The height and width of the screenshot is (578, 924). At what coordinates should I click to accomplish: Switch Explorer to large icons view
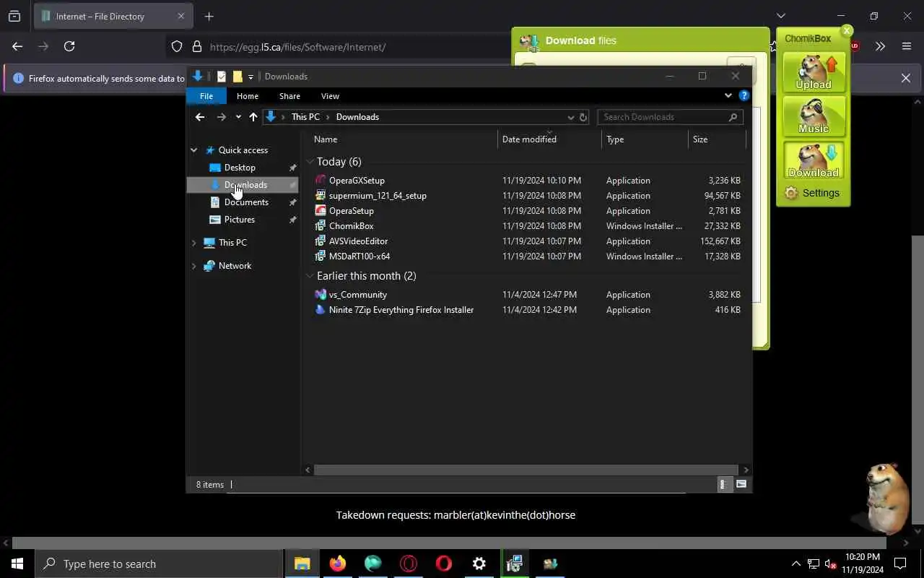[x=741, y=485]
